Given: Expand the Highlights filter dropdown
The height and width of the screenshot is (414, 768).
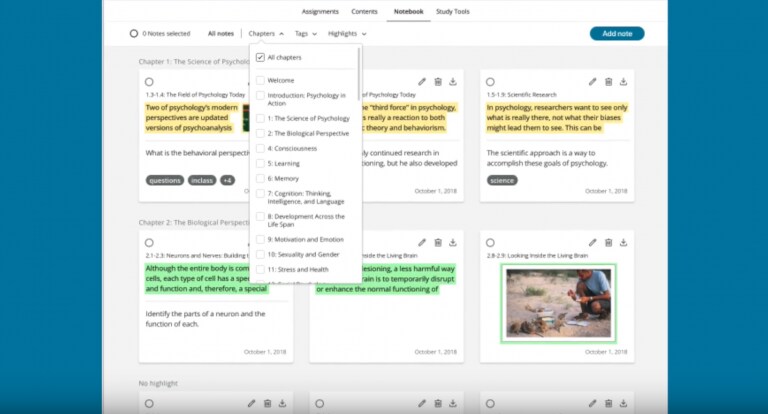Looking at the screenshot, I should click(x=346, y=33).
